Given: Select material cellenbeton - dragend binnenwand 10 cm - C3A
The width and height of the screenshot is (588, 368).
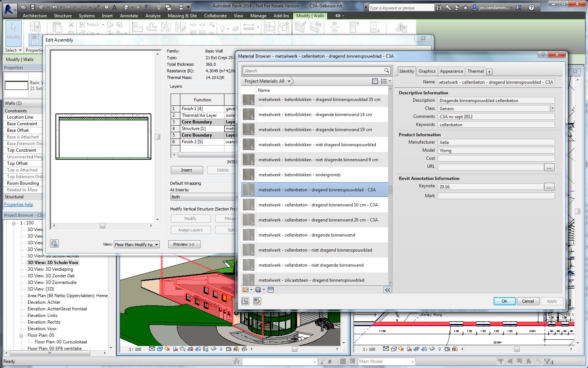Looking at the screenshot, I should coord(314,205).
